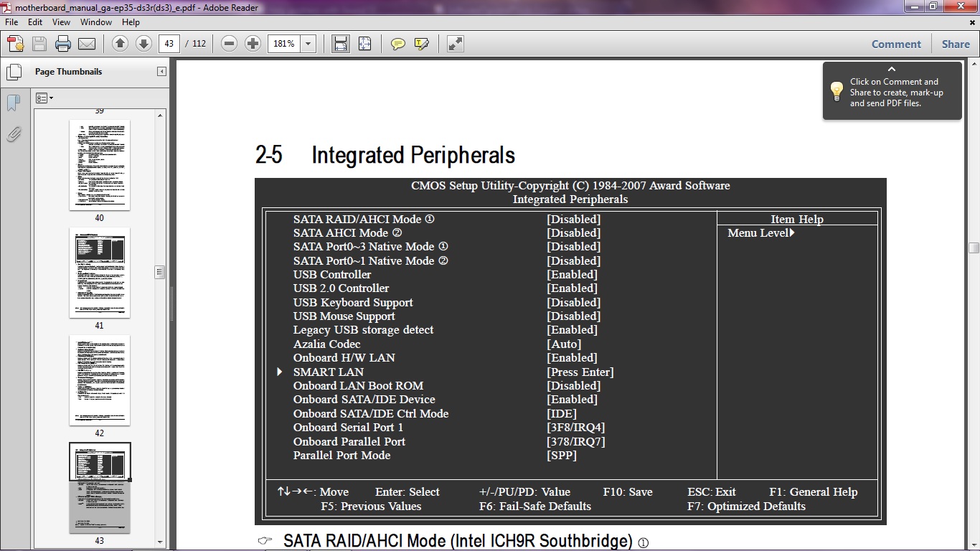Screen dimensions: 980x551
Task: Click the navigation pane divider grip
Action: 171,305
